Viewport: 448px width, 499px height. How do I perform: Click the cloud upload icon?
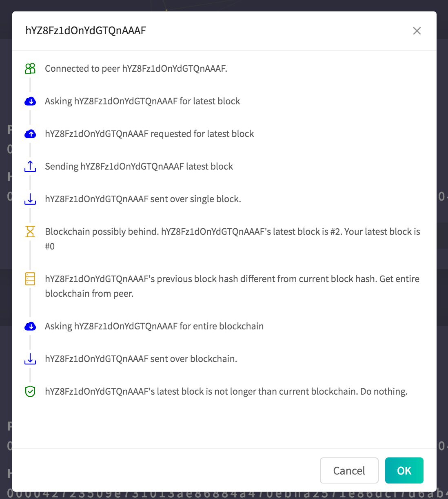[30, 134]
